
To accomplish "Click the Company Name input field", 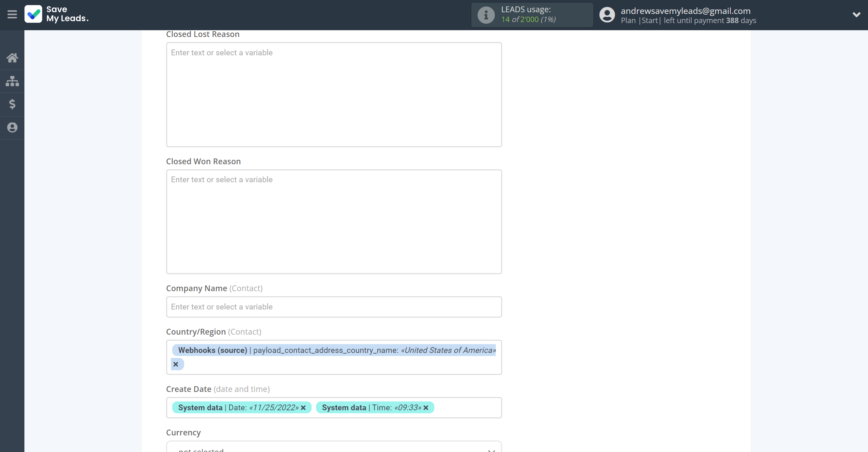I will [334, 307].
